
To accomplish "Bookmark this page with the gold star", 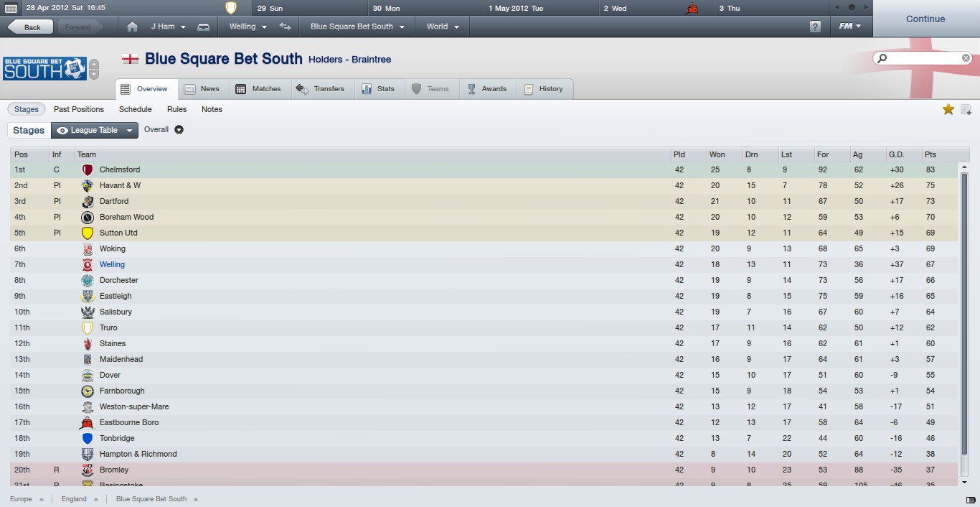I will pyautogui.click(x=948, y=109).
